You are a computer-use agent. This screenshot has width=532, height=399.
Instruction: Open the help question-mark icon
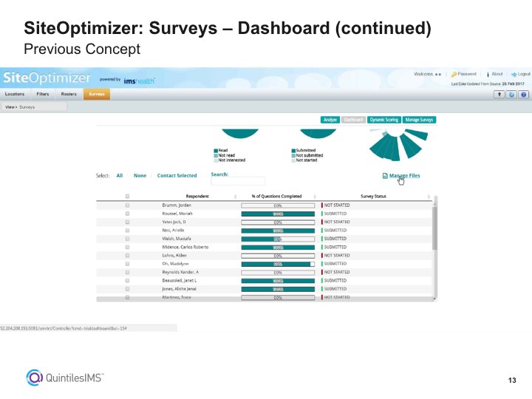(x=524, y=95)
